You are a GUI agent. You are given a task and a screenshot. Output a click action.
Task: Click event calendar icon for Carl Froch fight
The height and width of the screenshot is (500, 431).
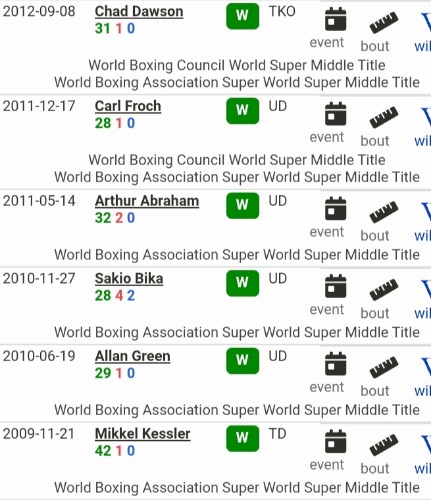335,114
